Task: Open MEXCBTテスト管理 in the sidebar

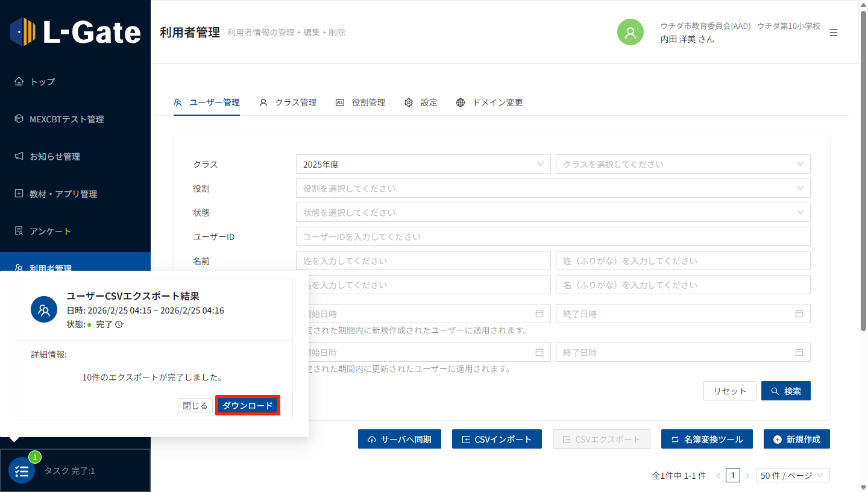Action: pos(66,119)
